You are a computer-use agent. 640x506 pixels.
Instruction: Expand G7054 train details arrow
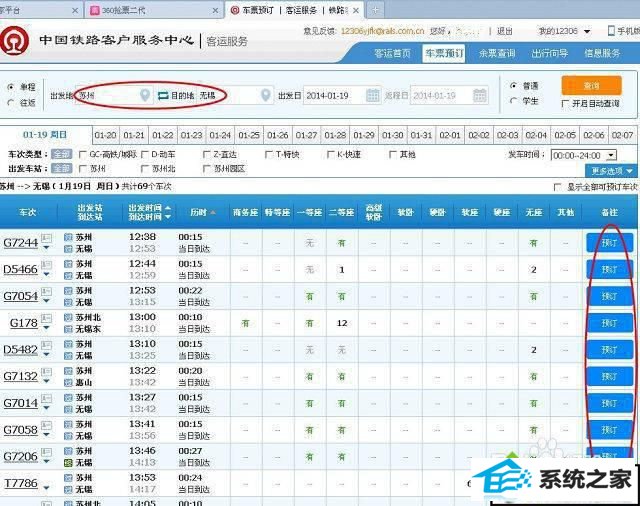(x=47, y=301)
